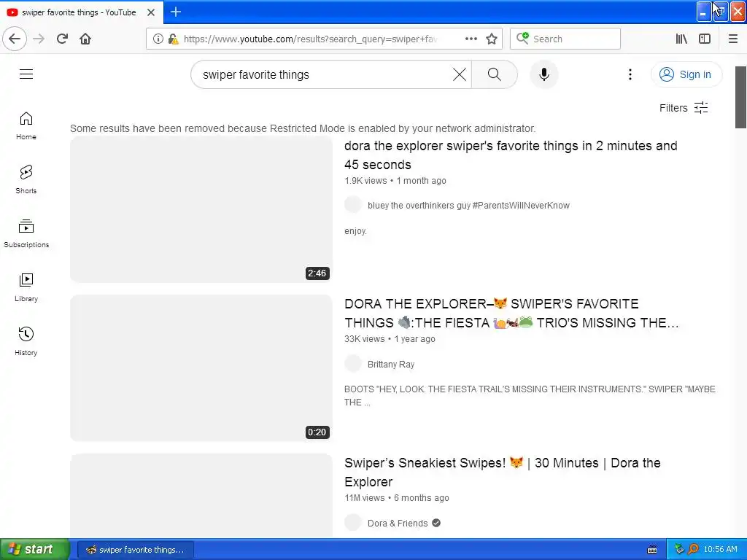The image size is (747, 560).
Task: Go back using the browser back arrow
Action: (15, 39)
